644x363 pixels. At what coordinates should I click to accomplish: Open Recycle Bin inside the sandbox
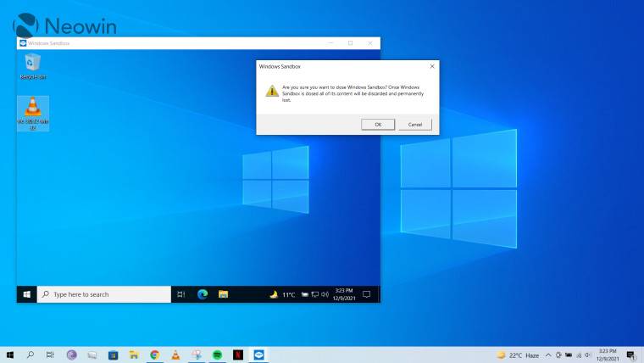point(33,64)
